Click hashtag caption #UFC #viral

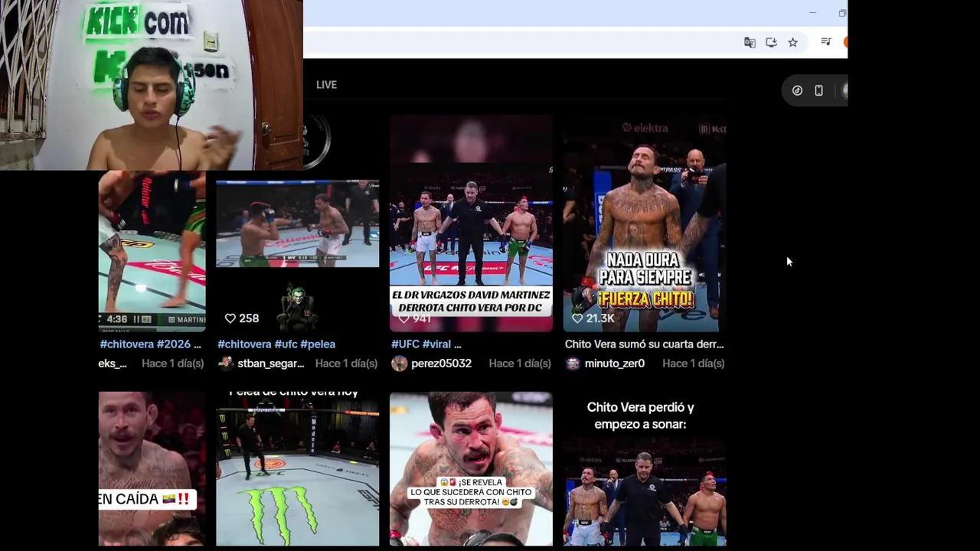tap(426, 344)
